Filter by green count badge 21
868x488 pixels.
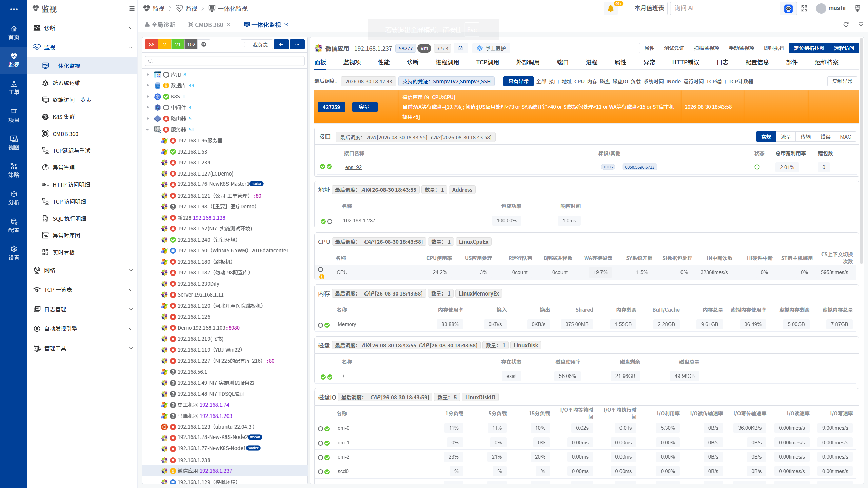[178, 44]
